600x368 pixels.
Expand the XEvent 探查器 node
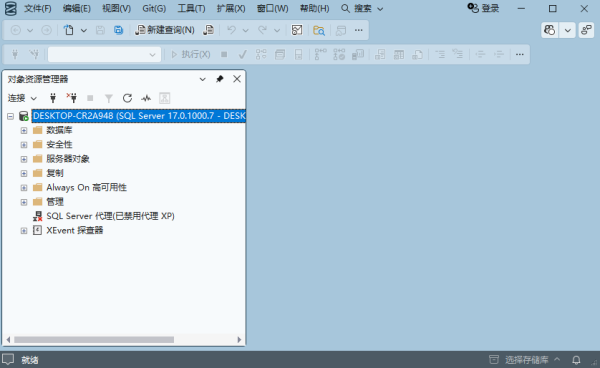pyautogui.click(x=24, y=231)
